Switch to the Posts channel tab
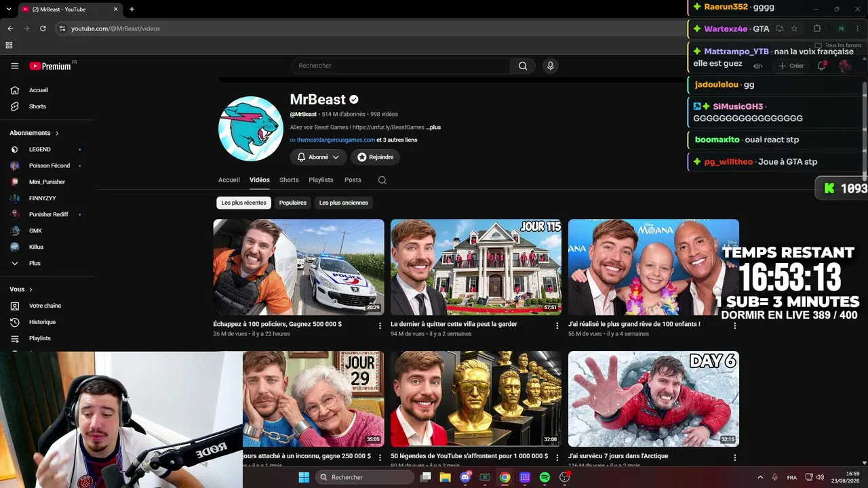The height and width of the screenshot is (488, 868). pyautogui.click(x=353, y=180)
